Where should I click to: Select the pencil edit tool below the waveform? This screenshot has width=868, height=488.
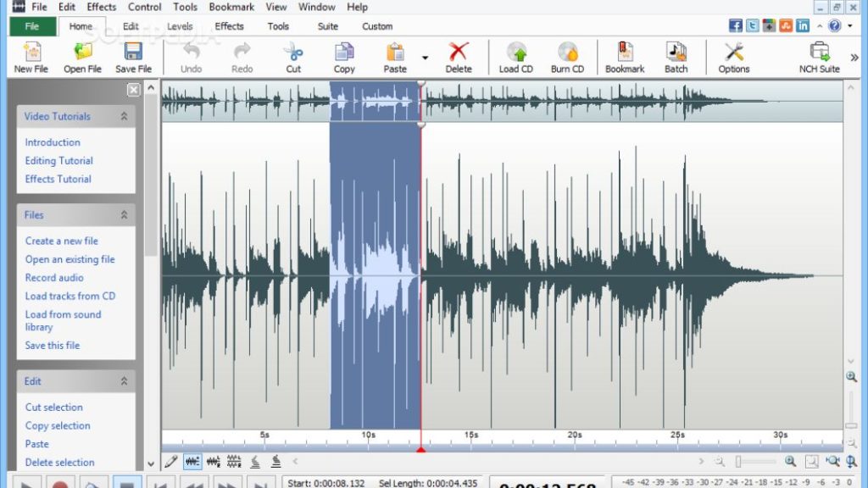tap(170, 462)
